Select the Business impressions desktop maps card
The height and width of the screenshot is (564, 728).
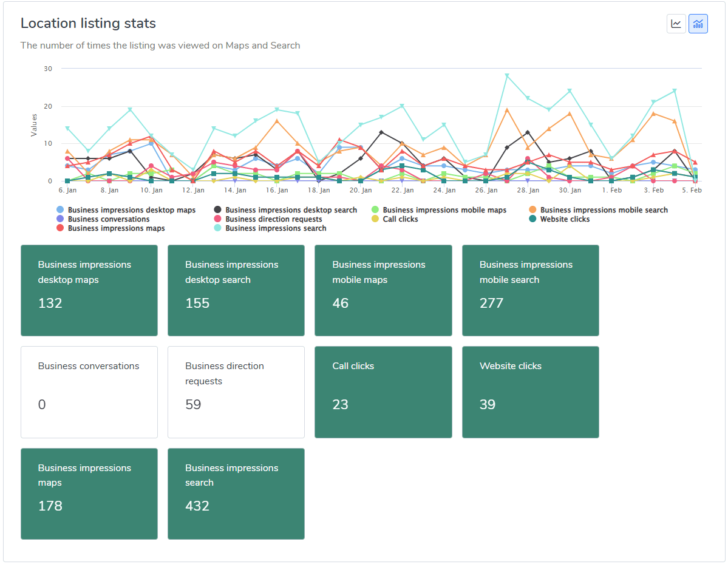89,291
